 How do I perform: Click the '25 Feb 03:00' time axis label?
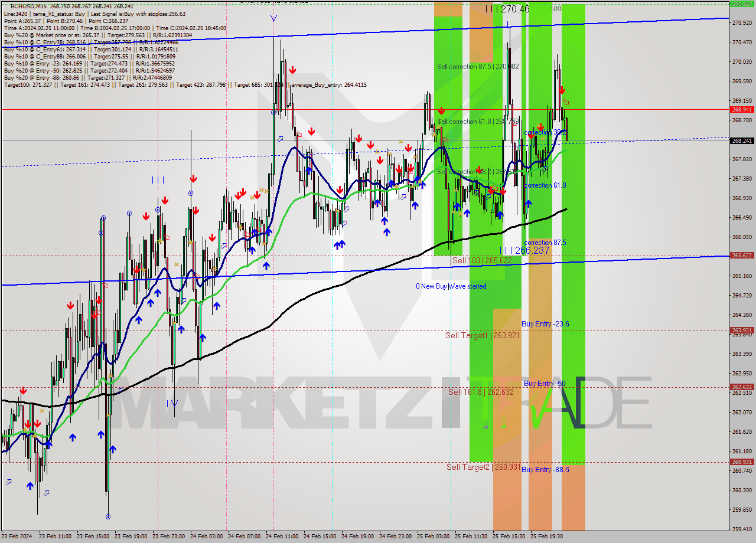coord(433,537)
